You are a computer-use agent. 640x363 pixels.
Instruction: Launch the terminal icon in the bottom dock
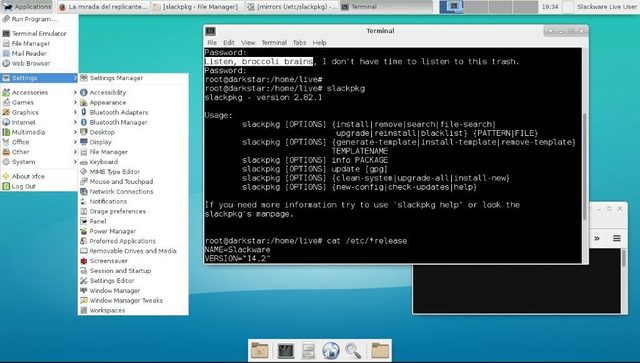tap(286, 351)
